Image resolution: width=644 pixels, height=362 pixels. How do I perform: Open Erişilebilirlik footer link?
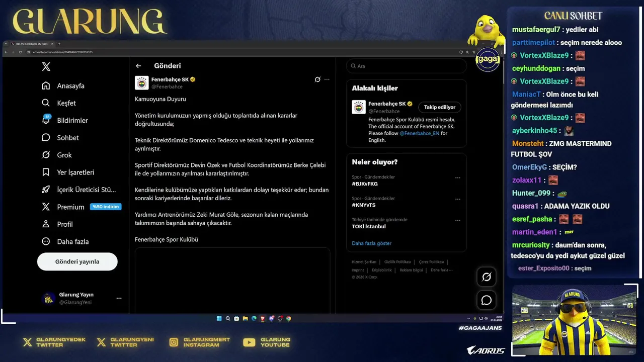382,270
